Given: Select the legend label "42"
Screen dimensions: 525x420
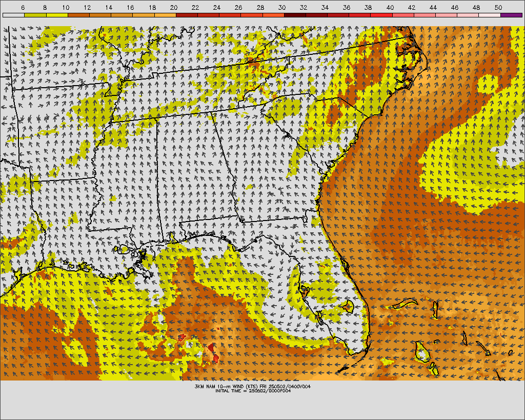Looking at the screenshot, I should [x=412, y=7].
